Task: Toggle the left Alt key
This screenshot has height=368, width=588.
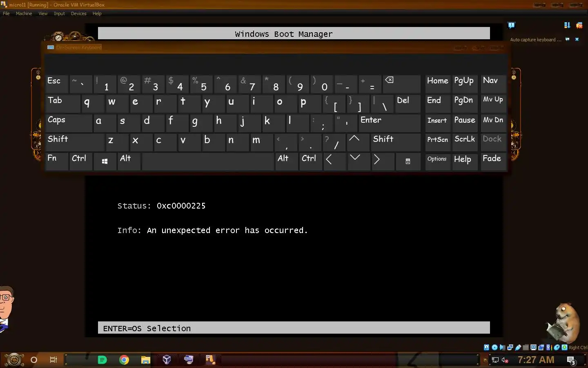Action: [129, 162]
